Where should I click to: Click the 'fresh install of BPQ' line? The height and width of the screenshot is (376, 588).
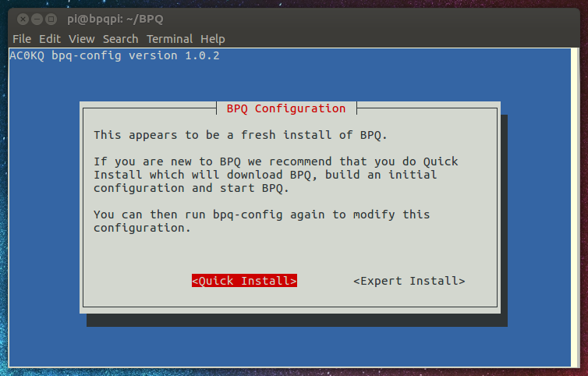coord(240,135)
